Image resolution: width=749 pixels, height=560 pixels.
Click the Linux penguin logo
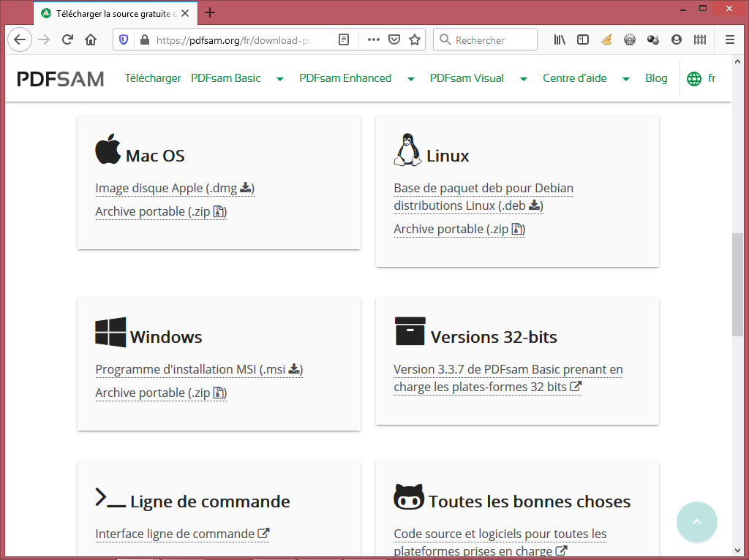[407, 149]
